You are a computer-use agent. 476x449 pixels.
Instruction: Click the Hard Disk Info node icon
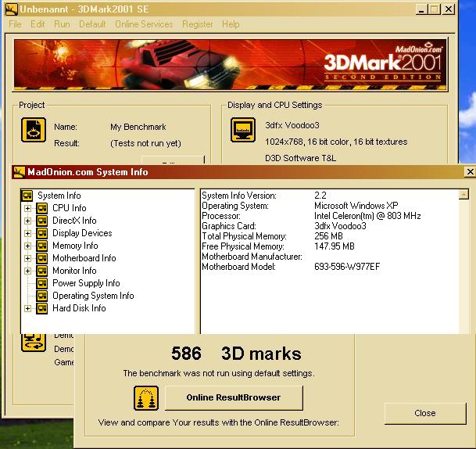coord(42,308)
